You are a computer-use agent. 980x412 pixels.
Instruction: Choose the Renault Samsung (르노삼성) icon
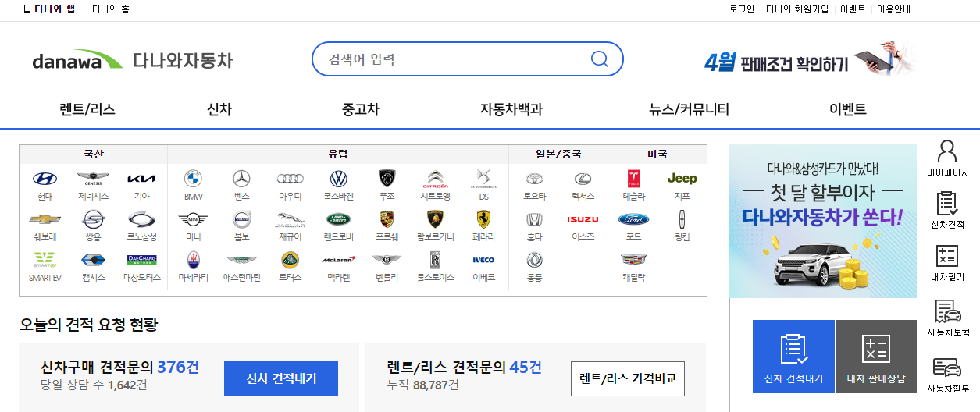pos(142,219)
